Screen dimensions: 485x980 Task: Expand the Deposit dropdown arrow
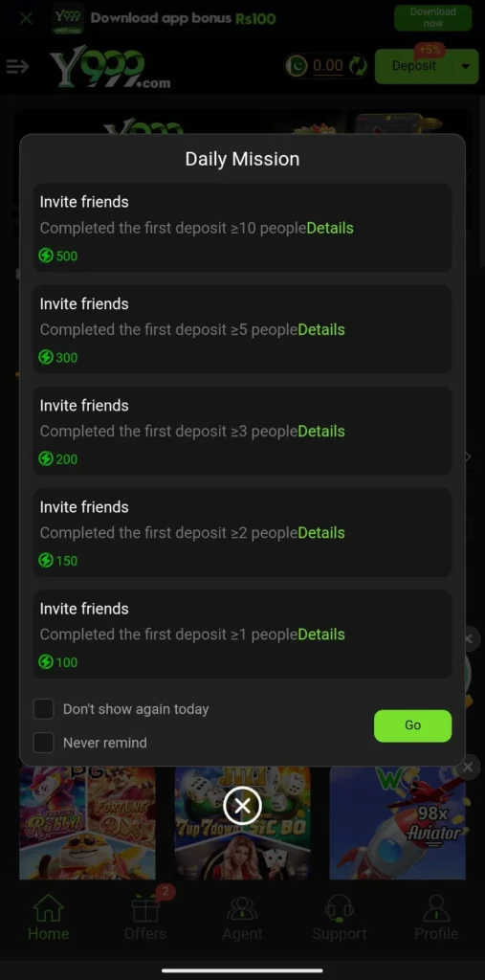point(467,66)
